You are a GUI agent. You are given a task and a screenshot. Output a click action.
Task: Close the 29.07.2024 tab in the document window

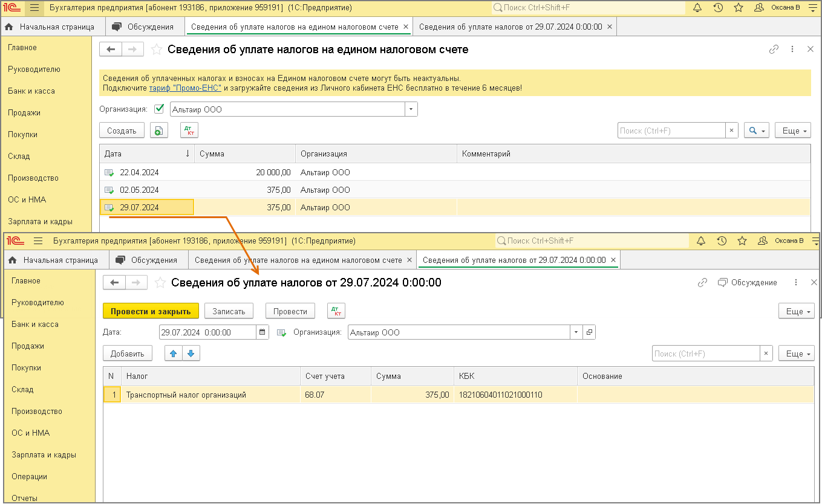[613, 260]
